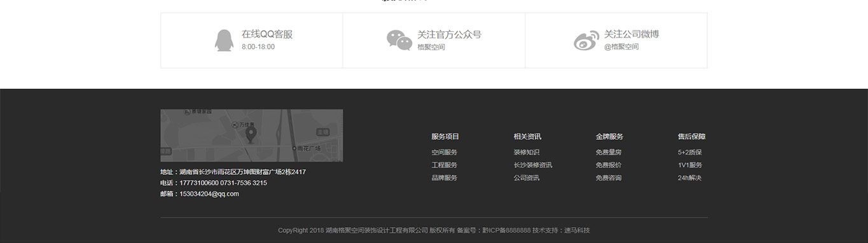This screenshot has height=243, width=868.
Task: Click 相关资讯 footer heading
Action: tap(528, 136)
